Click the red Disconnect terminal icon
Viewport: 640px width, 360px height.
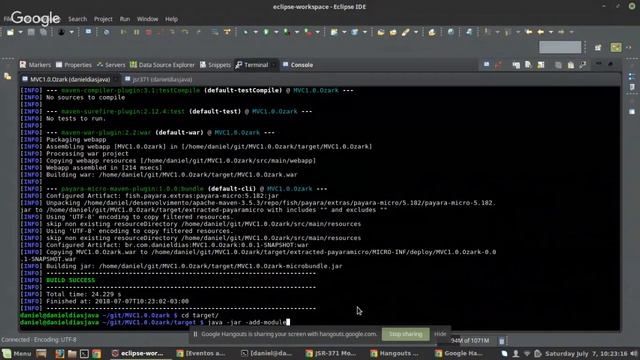click(498, 64)
